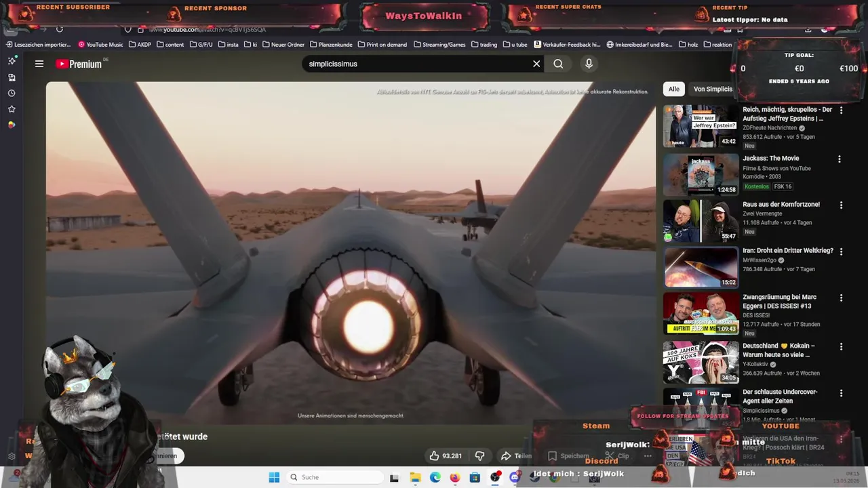Open options for Jeffrey Epstein video

tap(841, 110)
